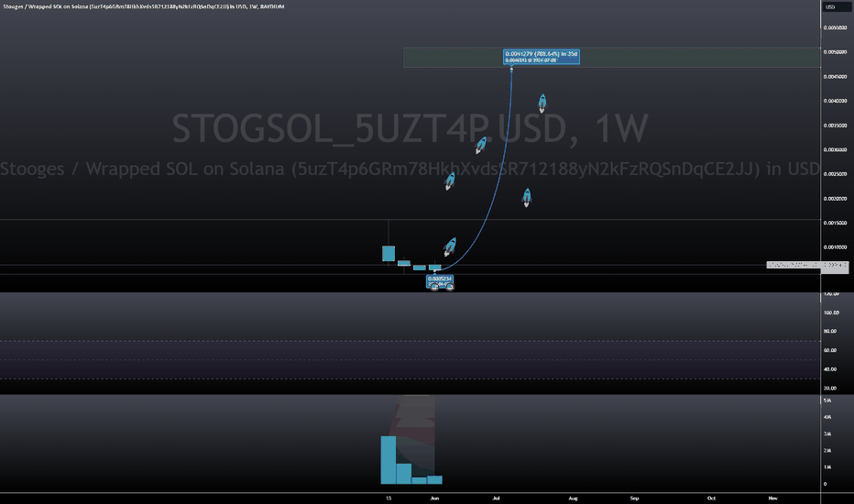Click the tallest first weekly candle

pyautogui.click(x=389, y=253)
